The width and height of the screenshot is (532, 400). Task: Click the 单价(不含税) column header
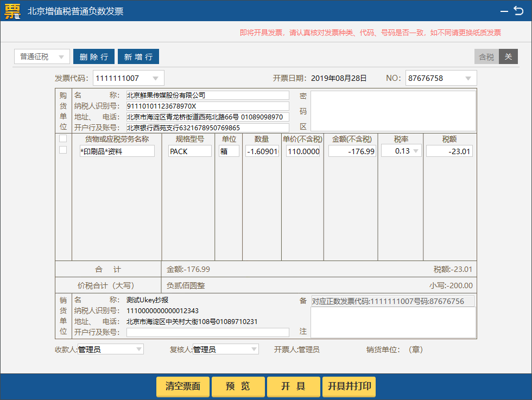tap(302, 139)
